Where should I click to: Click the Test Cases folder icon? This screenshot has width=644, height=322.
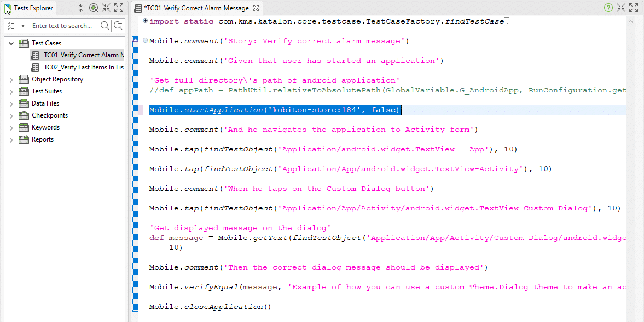(24, 43)
